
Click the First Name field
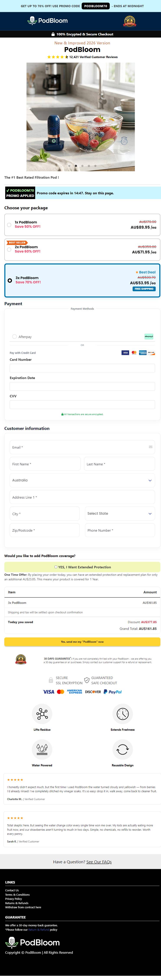coord(45,464)
